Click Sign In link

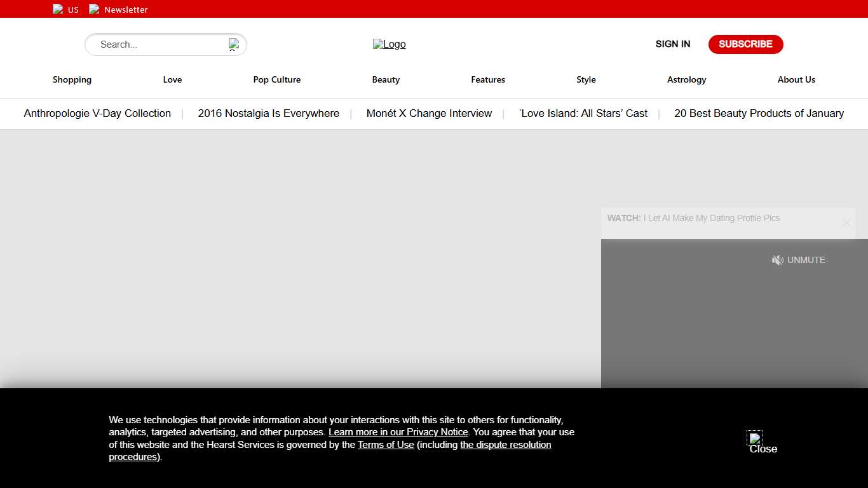tap(672, 44)
